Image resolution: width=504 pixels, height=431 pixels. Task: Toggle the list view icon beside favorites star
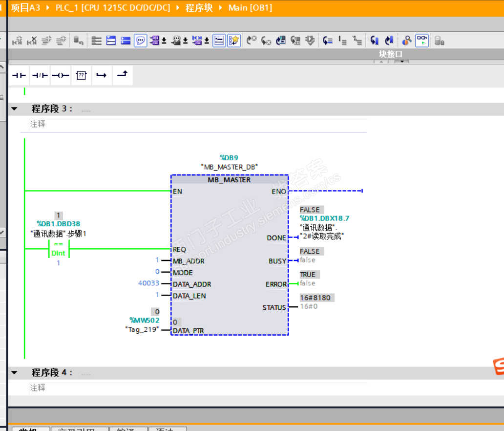(x=219, y=41)
